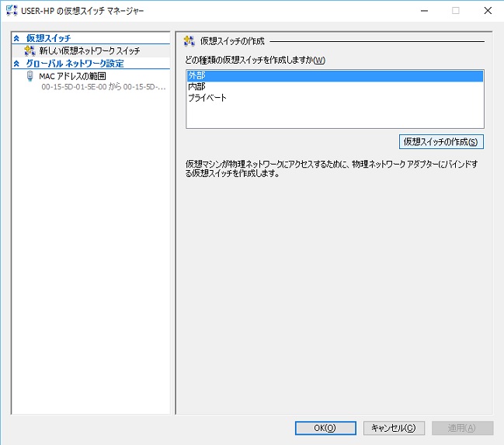The width and height of the screenshot is (504, 445).
Task: Click the new virtual network switch star icon
Action: 30,50
